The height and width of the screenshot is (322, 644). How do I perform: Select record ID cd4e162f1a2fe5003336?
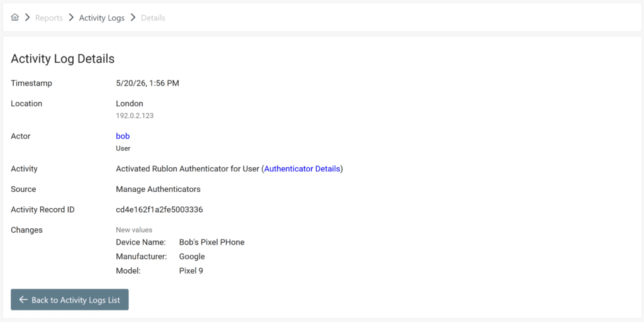point(159,210)
